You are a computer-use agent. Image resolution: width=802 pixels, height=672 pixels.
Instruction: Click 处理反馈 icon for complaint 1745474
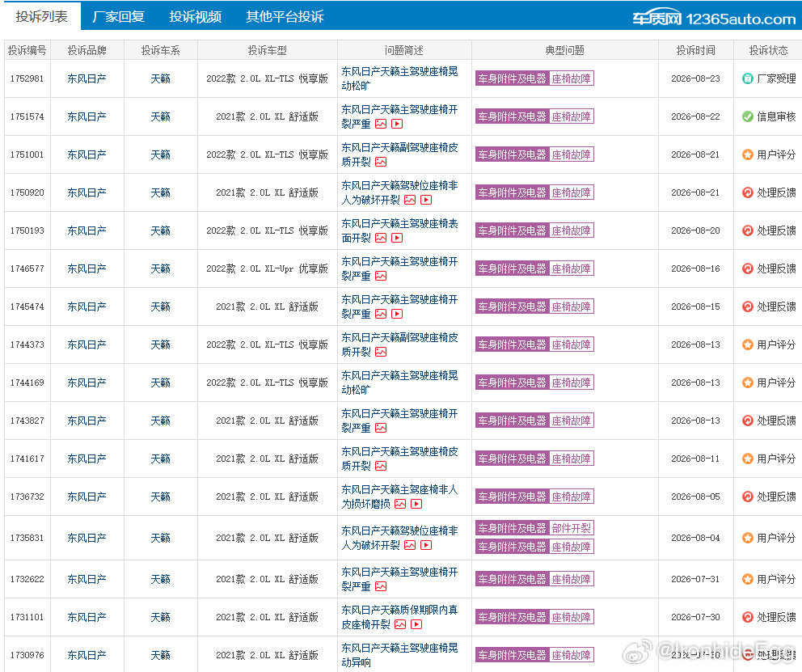click(747, 306)
